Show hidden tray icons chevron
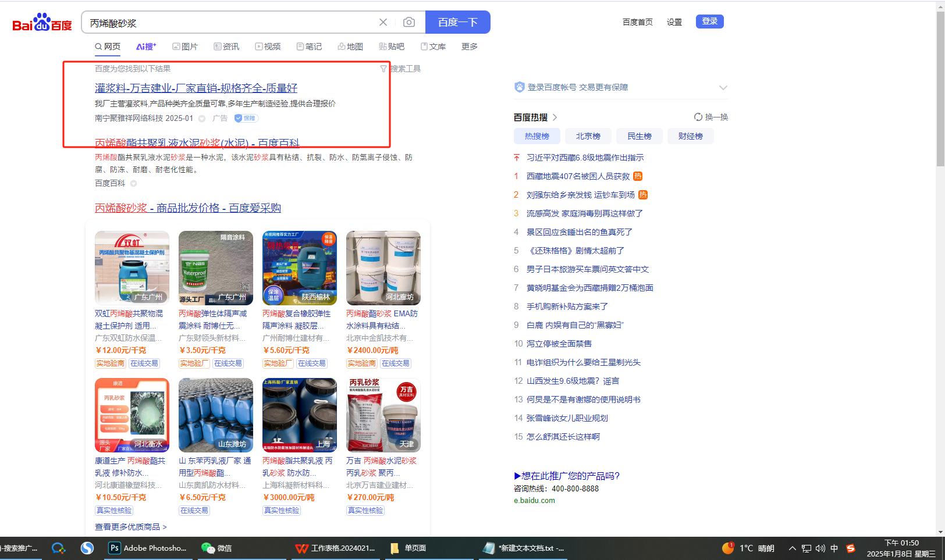The image size is (945, 560). click(x=792, y=548)
